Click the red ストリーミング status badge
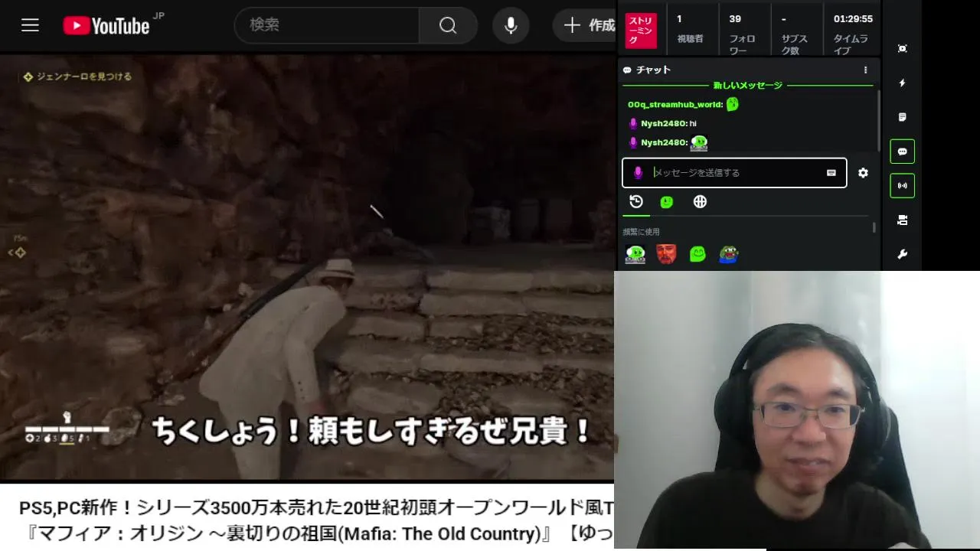 point(641,31)
